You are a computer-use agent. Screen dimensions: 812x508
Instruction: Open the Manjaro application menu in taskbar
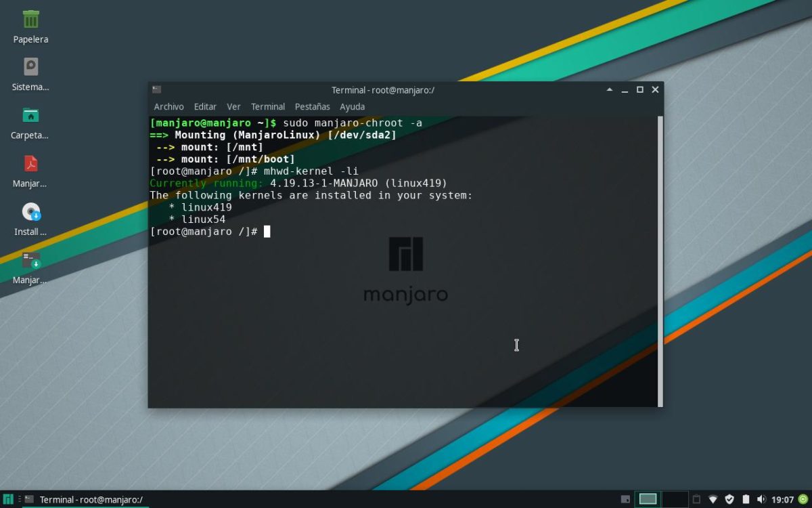coord(8,499)
